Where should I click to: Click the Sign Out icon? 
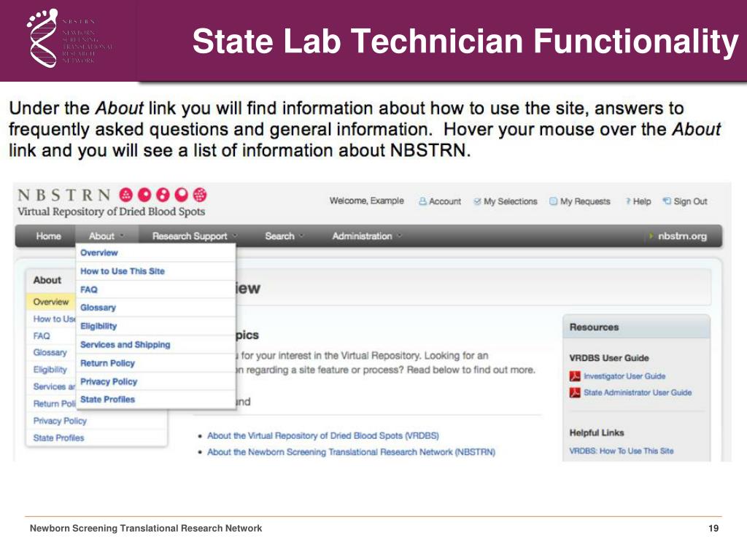[x=667, y=201]
